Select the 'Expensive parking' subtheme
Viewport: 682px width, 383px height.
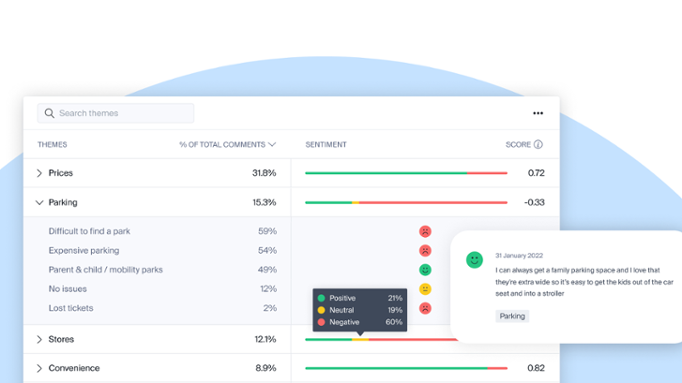click(84, 250)
